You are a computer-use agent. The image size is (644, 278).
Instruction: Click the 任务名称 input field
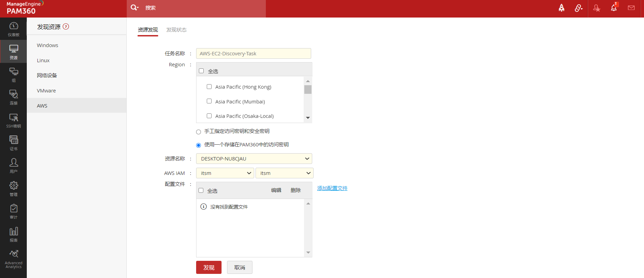253,54
